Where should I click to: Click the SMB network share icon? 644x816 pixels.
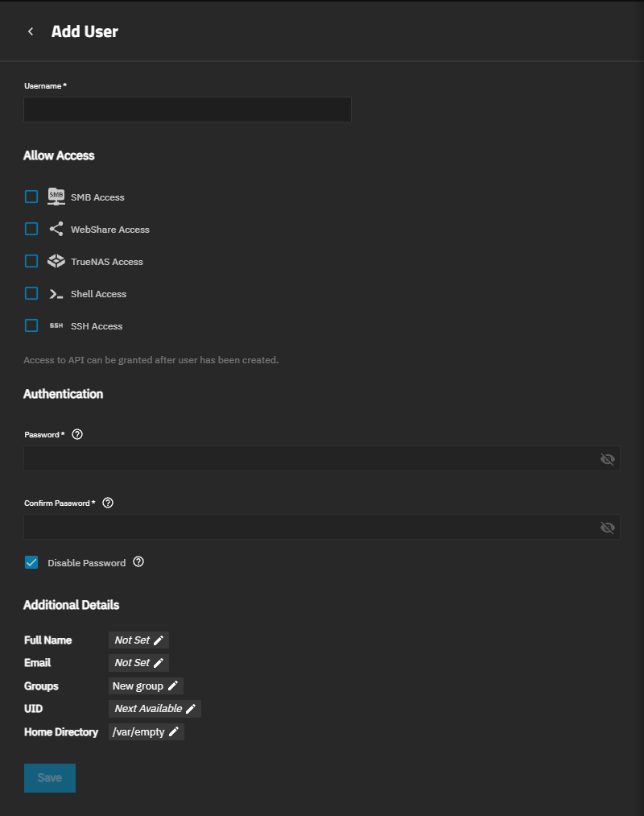pos(56,197)
